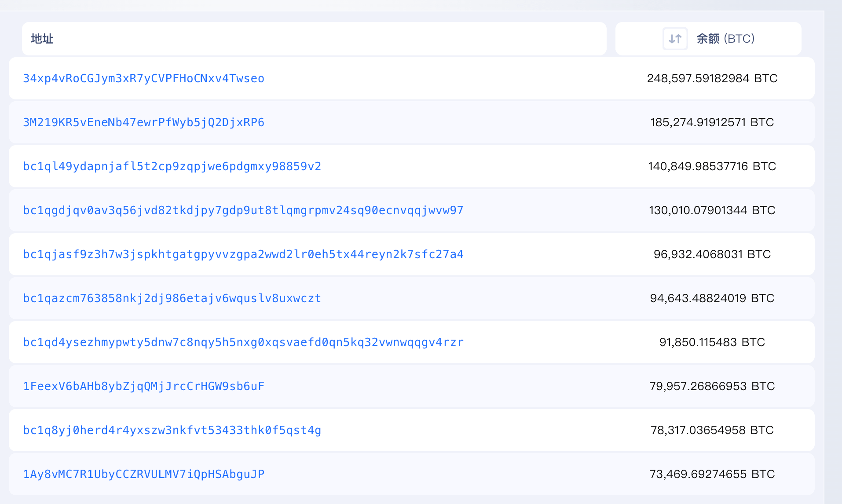
Task: Select balance 94,643.48824019 BTC
Action: [712, 298]
